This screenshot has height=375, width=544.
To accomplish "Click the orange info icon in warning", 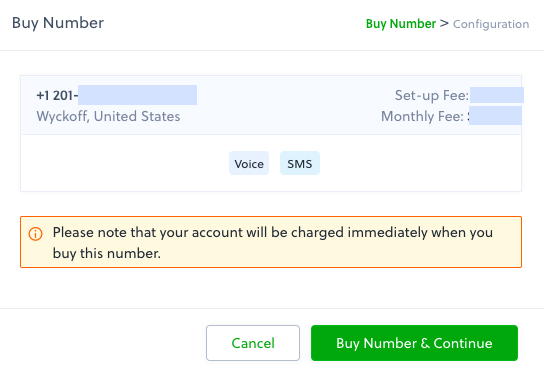I will coord(35,234).
